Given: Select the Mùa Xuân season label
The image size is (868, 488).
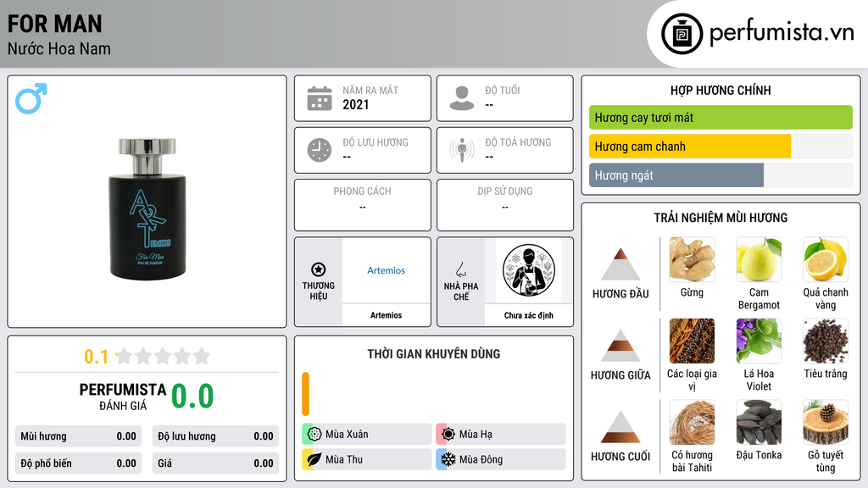Looking at the screenshot, I should coord(347,434).
